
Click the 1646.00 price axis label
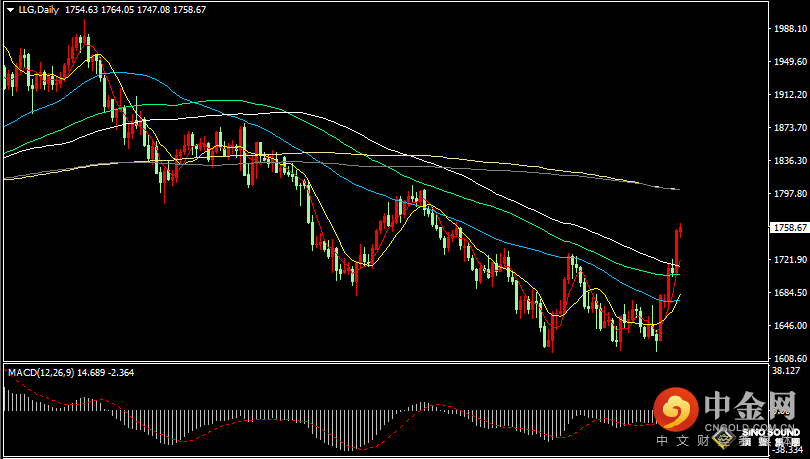coord(790,326)
